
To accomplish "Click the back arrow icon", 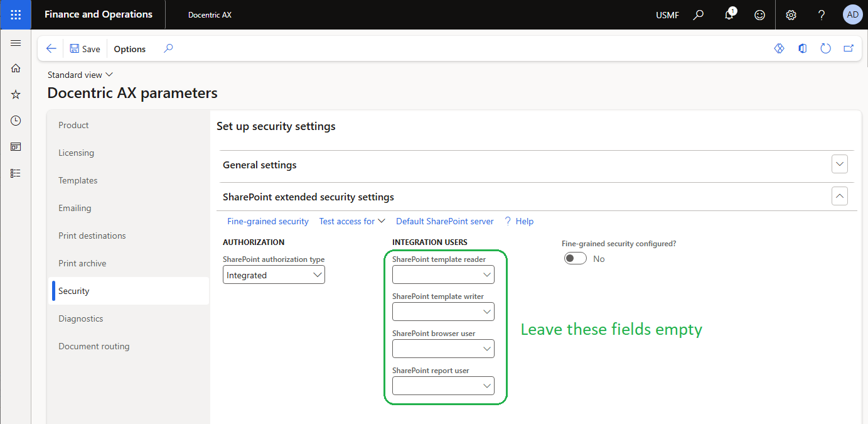I will [x=51, y=48].
